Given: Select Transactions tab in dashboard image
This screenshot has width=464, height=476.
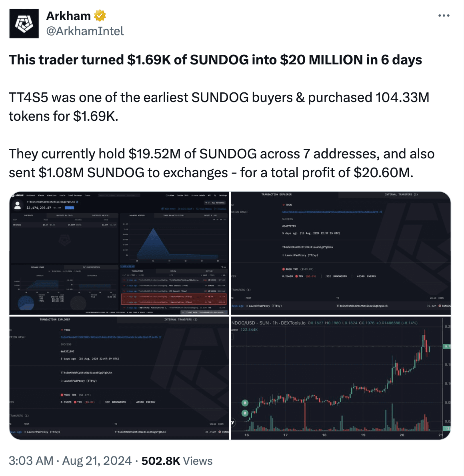Looking at the screenshot, I should pos(137,271).
